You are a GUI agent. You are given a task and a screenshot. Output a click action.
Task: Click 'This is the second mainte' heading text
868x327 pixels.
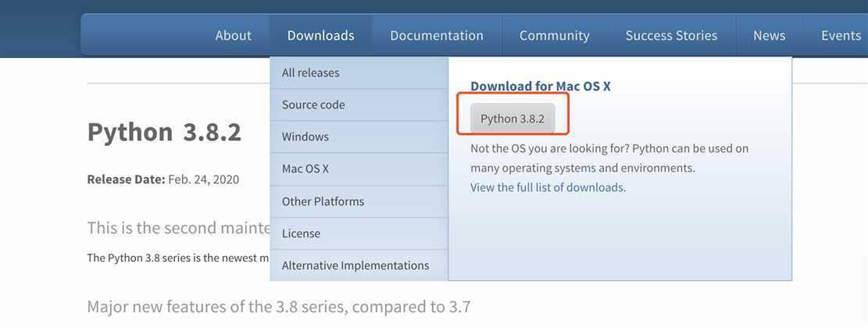click(178, 227)
